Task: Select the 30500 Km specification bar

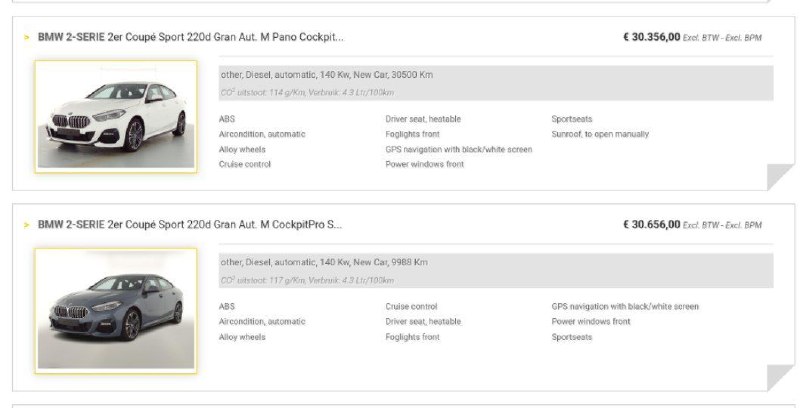Action: click(496, 83)
